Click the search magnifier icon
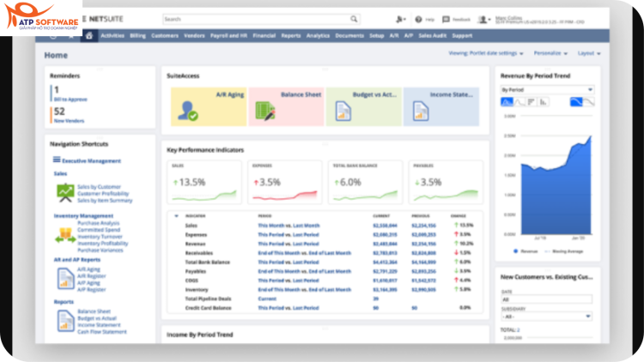The image size is (644, 362). pos(354,19)
